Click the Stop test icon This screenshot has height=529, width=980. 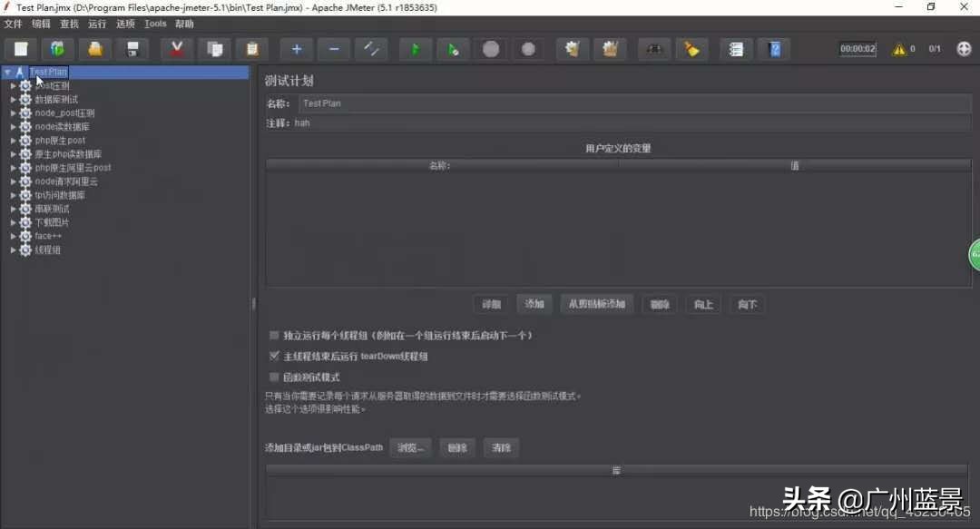tap(491, 49)
